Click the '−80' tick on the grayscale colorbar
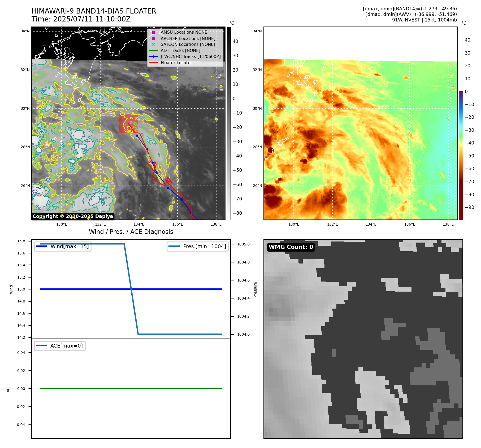The width and height of the screenshot is (481, 448). point(237,213)
